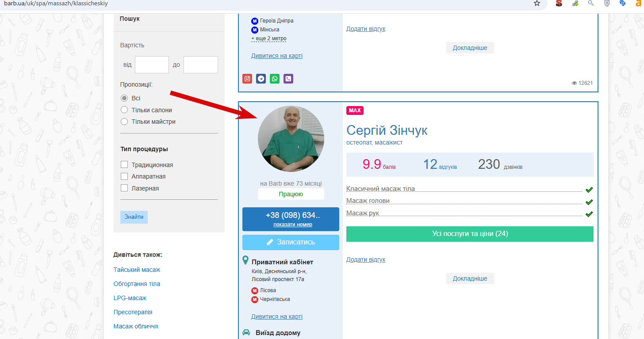
Task: Click the до maximum price field
Action: [201, 65]
